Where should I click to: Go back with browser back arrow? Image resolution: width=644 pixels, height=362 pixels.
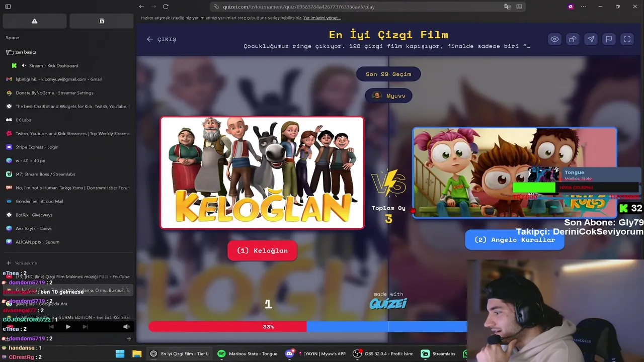pyautogui.click(x=141, y=7)
